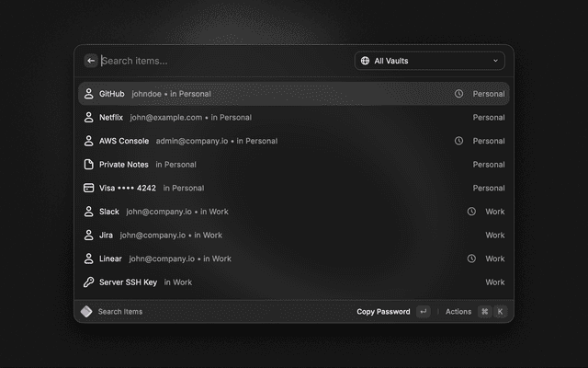Viewport: 588px width, 368px height.
Task: Expand the vault chevron arrow
Action: [495, 61]
